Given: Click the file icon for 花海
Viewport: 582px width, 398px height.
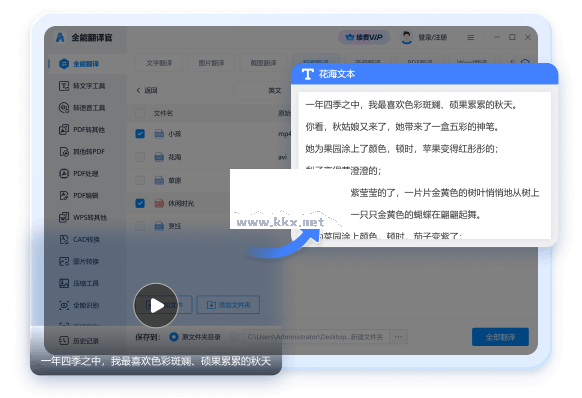Looking at the screenshot, I should pyautogui.click(x=159, y=157).
